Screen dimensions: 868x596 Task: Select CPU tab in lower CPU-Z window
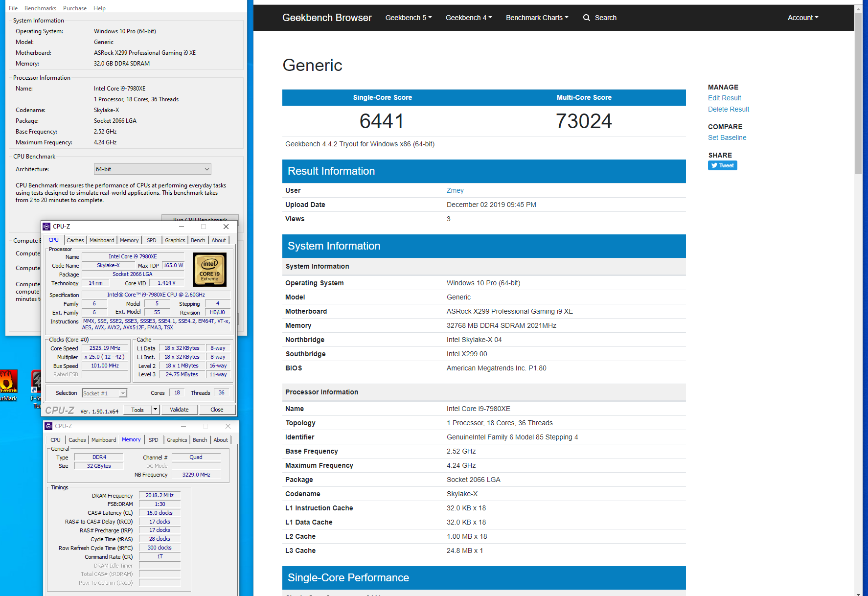[x=55, y=440]
